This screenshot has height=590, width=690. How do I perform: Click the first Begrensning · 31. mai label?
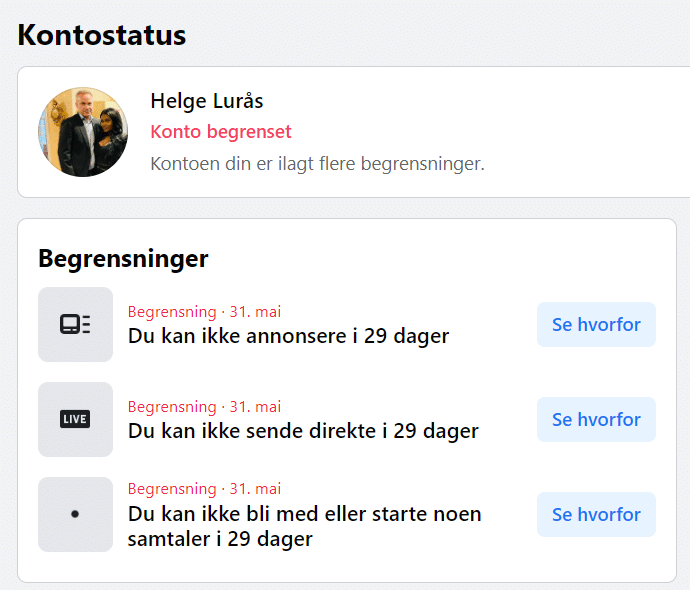[204, 312]
